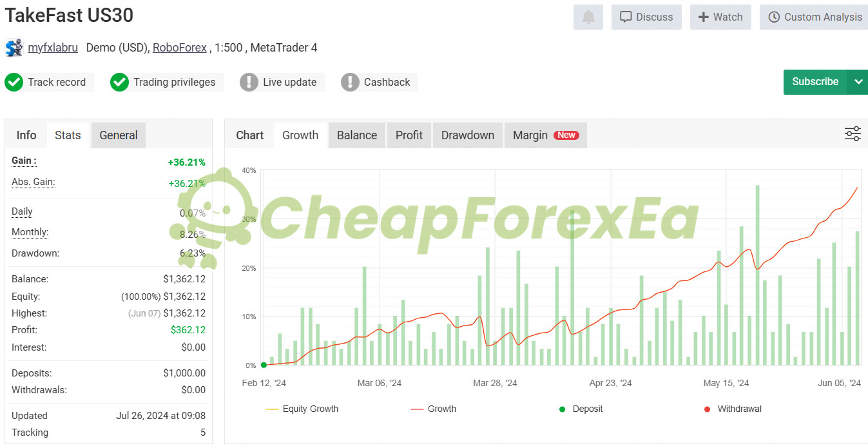
Task: Click the Updated date Jul 26, 2024
Action: [x=161, y=416]
